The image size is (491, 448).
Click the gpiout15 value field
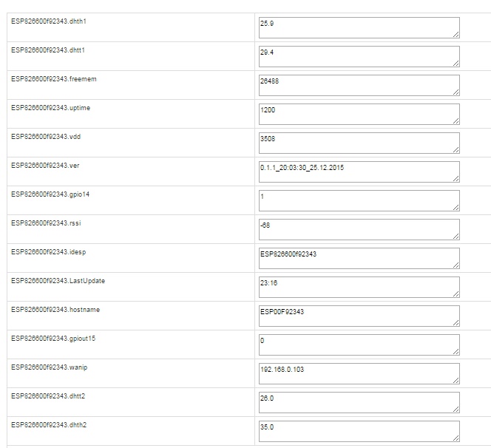[359, 345]
